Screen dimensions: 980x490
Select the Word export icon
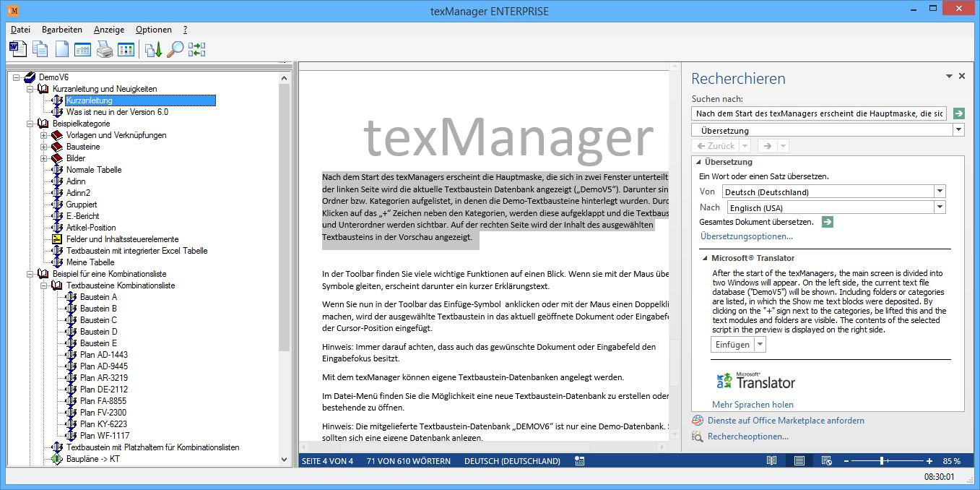(x=18, y=49)
